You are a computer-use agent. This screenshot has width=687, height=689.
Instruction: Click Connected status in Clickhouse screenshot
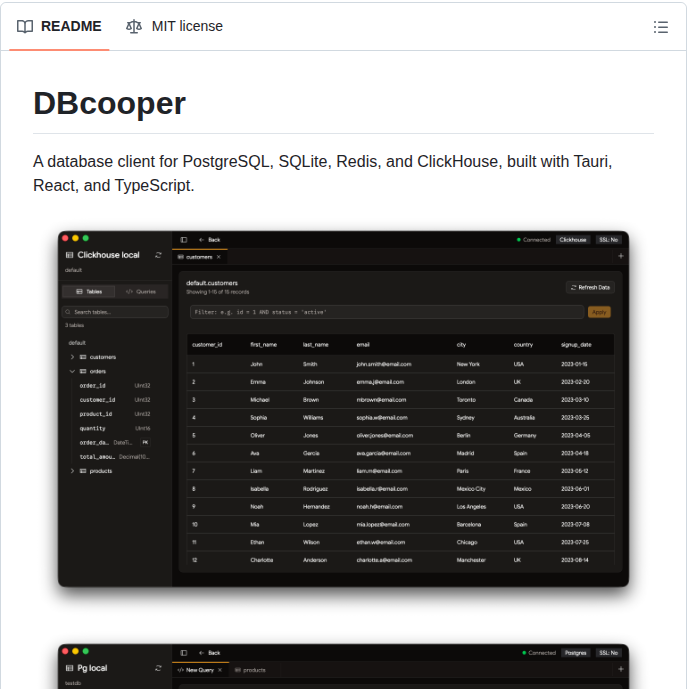pyautogui.click(x=534, y=240)
